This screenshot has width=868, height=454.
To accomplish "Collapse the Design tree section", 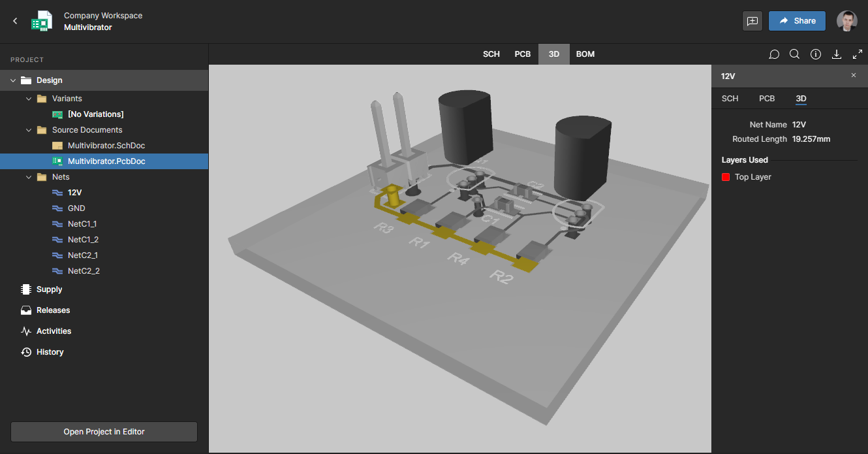I will pyautogui.click(x=13, y=80).
